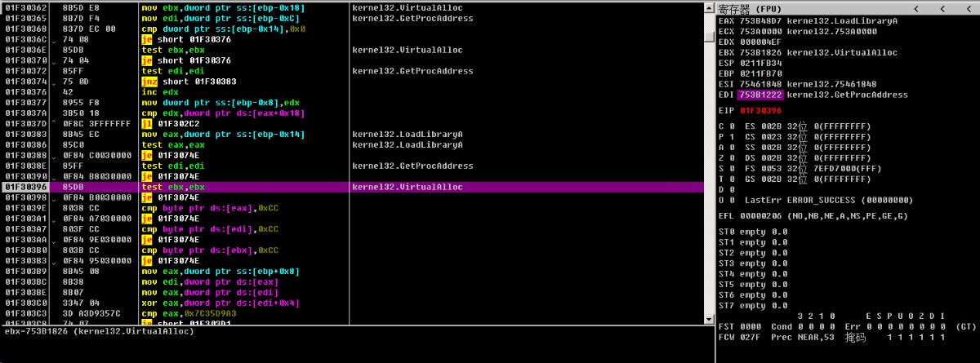The height and width of the screenshot is (363, 980).
Task: Click the jnz short 01F30383 instruction
Action: 188,82
